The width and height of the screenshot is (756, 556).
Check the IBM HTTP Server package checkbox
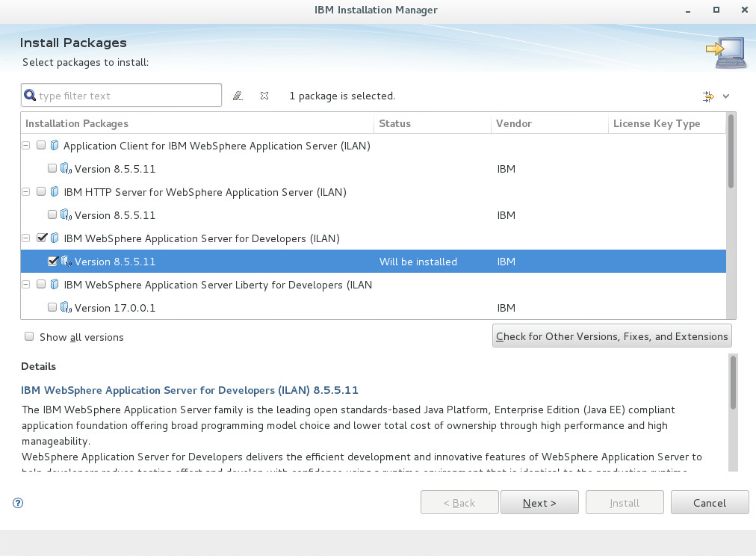click(41, 191)
